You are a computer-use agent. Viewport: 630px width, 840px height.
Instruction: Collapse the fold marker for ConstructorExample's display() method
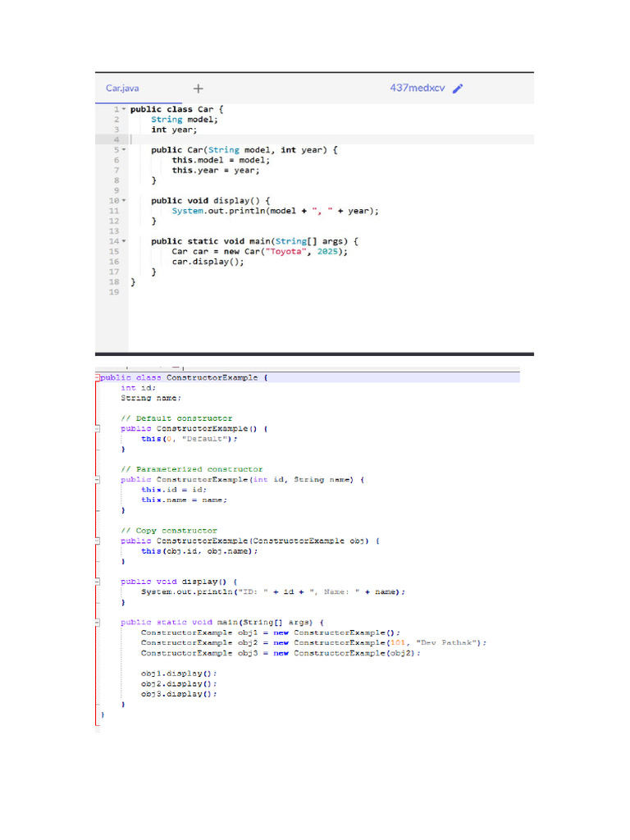98,582
